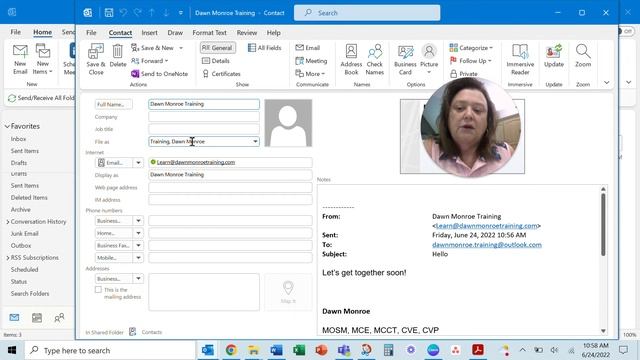Show contact Details view
The image size is (640, 360).
click(216, 61)
